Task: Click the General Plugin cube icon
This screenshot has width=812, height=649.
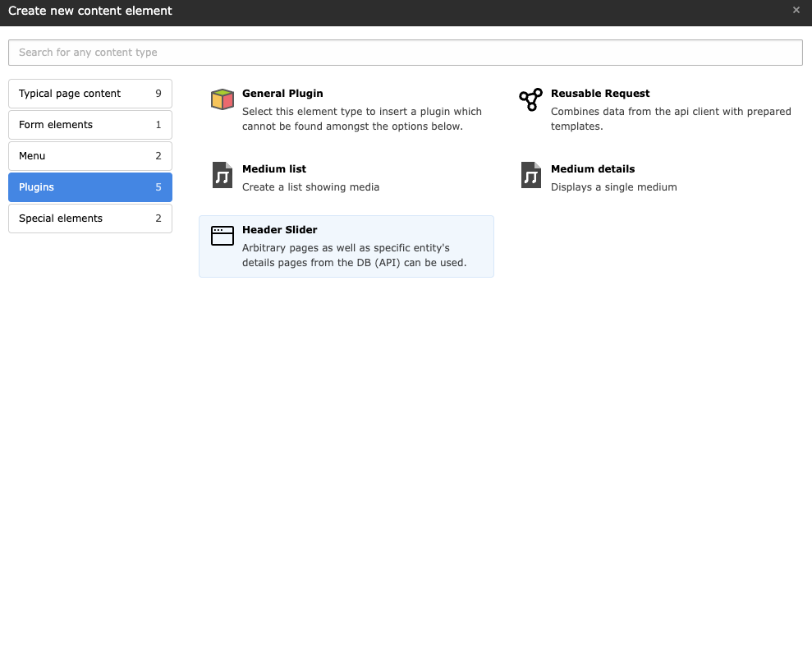Action: (x=222, y=100)
